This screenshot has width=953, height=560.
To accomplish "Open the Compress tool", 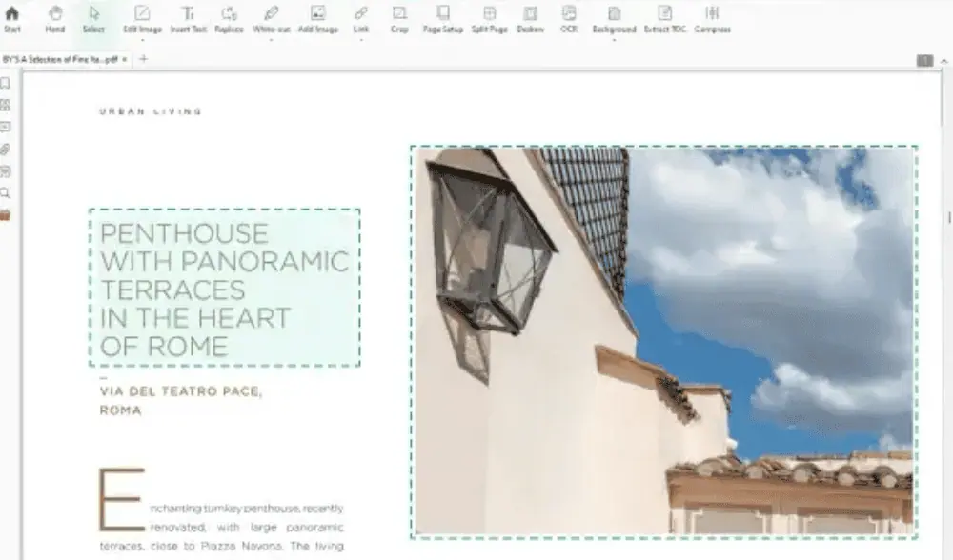I will click(712, 18).
